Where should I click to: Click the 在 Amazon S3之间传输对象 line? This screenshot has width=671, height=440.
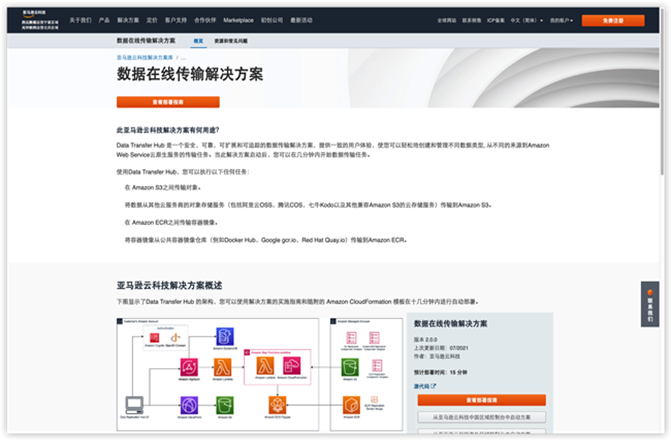coord(163,187)
